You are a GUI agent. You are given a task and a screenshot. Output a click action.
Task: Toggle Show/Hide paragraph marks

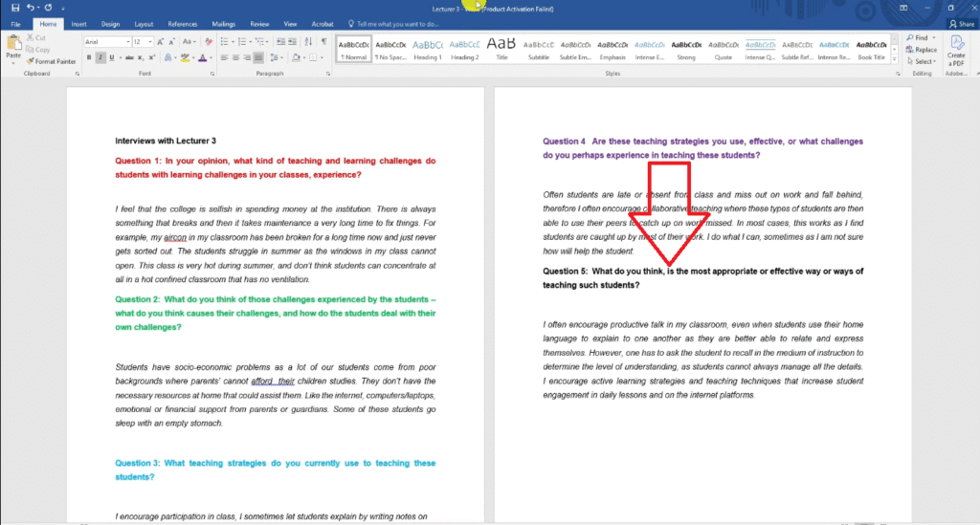pos(323,42)
